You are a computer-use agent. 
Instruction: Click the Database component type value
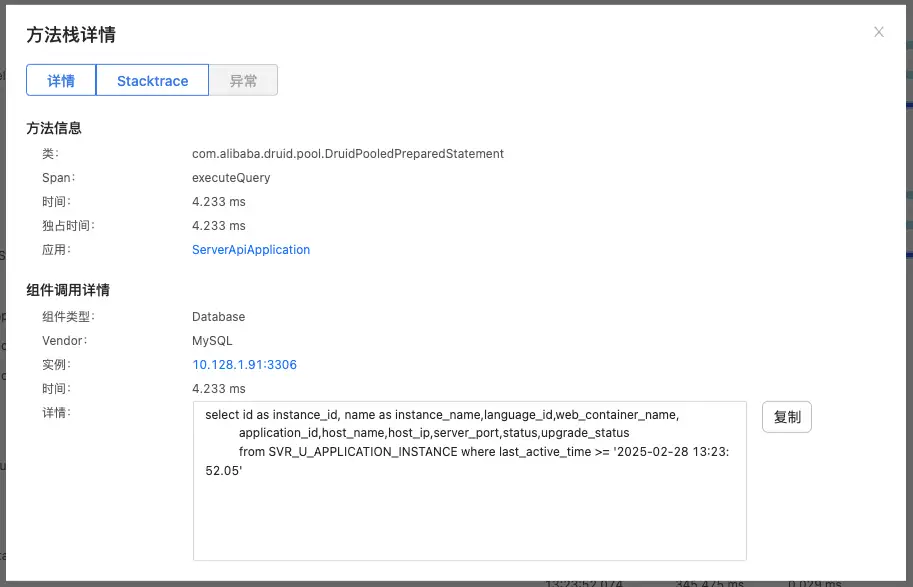(220, 316)
